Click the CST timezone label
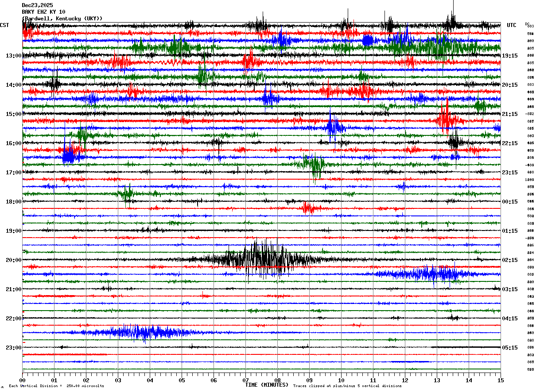 point(4,25)
